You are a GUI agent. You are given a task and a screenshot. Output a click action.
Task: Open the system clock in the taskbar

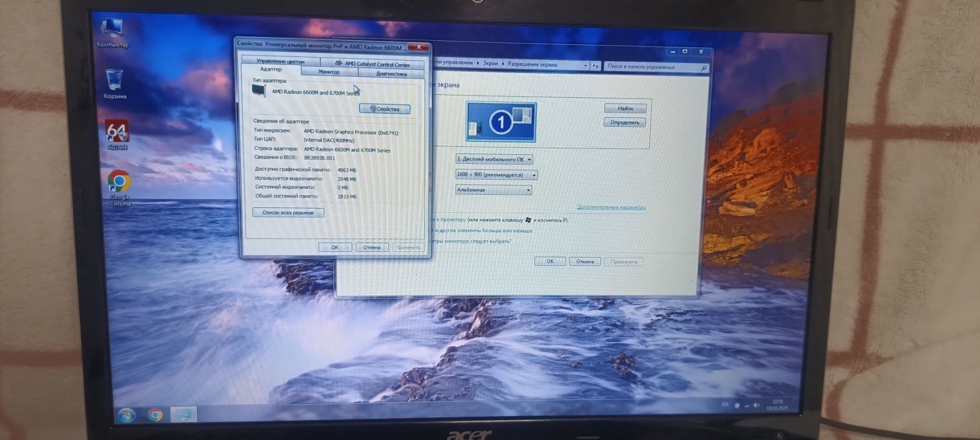pyautogui.click(x=777, y=404)
